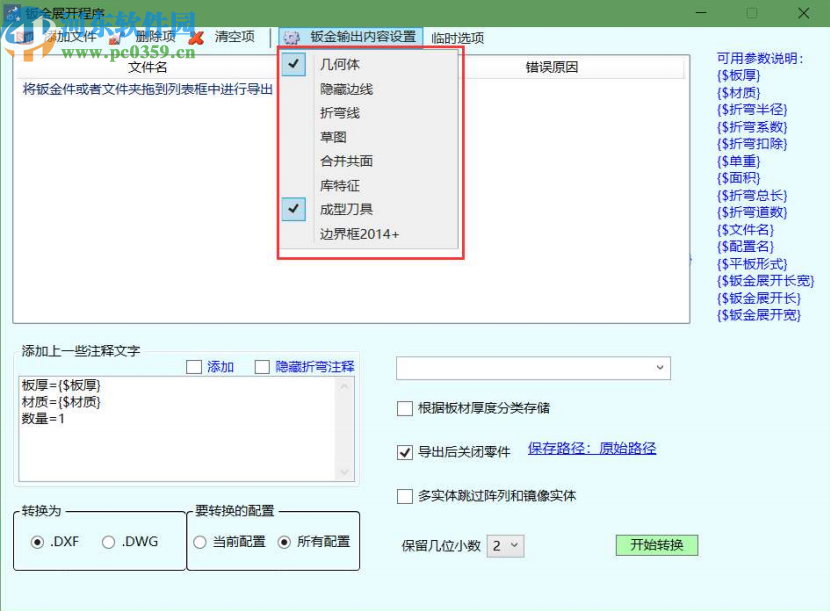Viewport: 830px width, 611px height.
Task: Click the {$折弯系数} parameter text
Action: pyautogui.click(x=752, y=127)
